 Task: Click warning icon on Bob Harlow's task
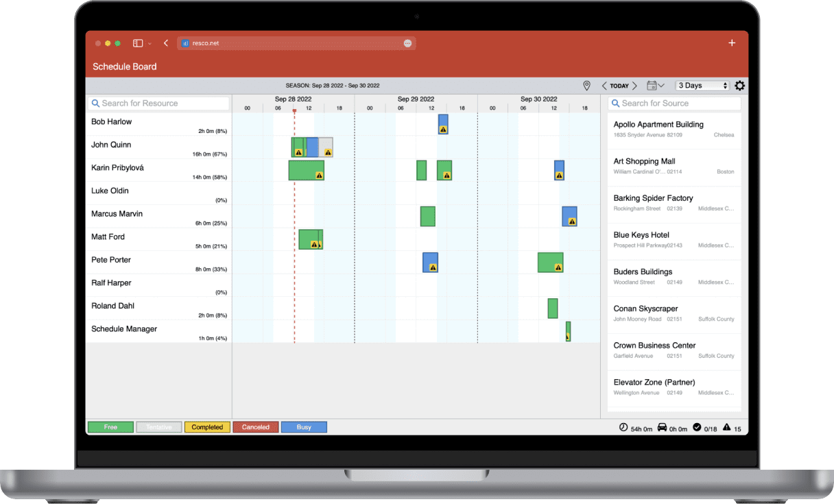coord(443,129)
